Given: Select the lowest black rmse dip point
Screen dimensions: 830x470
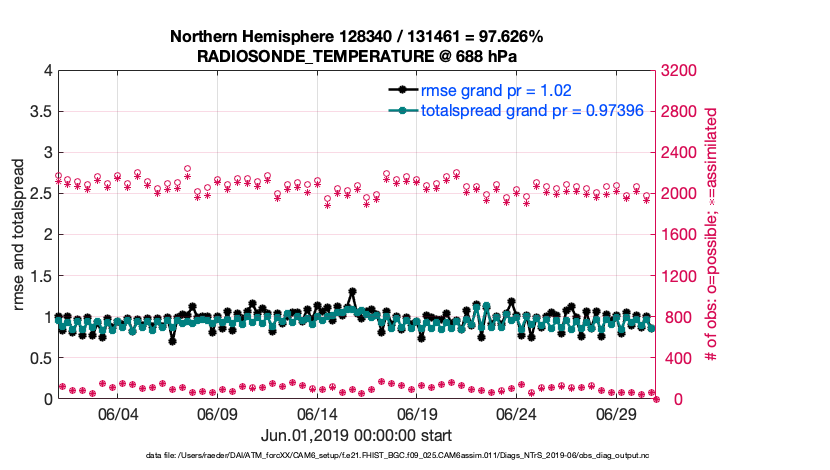Looking at the screenshot, I should (172, 341).
